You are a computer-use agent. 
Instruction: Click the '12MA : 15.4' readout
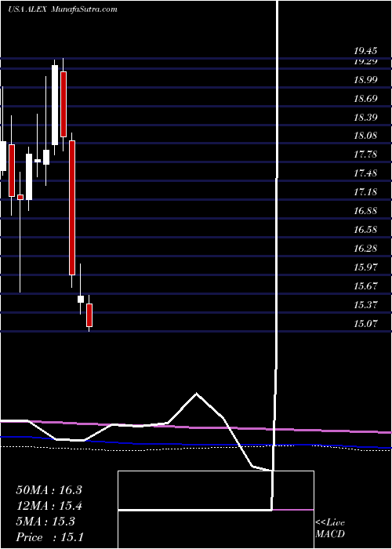[x=49, y=506]
